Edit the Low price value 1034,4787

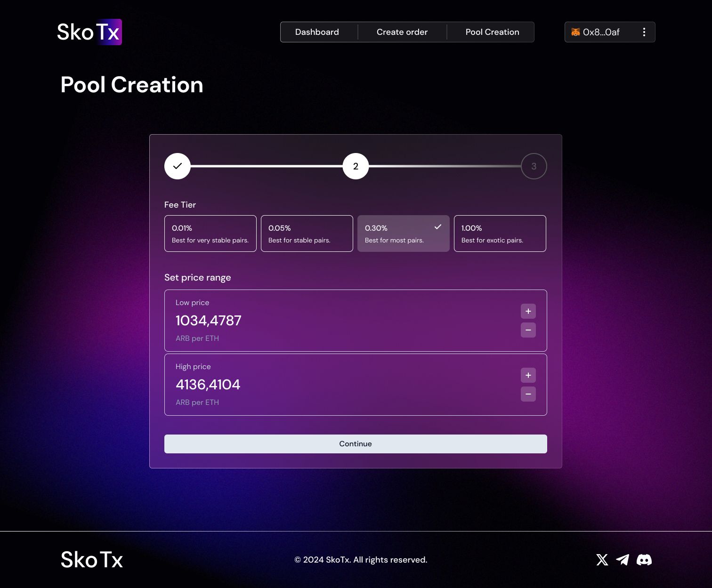click(209, 321)
